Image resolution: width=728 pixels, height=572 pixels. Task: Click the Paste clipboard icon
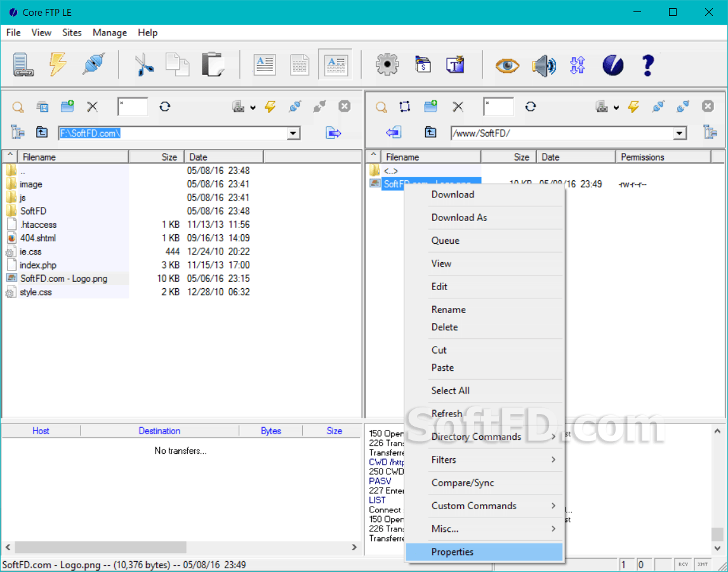213,65
